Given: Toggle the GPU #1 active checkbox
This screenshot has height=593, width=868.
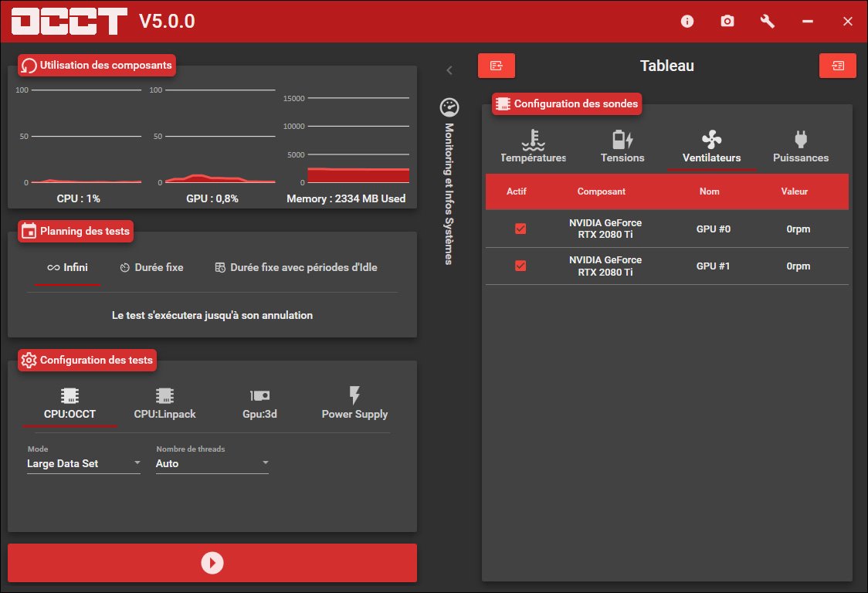Looking at the screenshot, I should (520, 266).
